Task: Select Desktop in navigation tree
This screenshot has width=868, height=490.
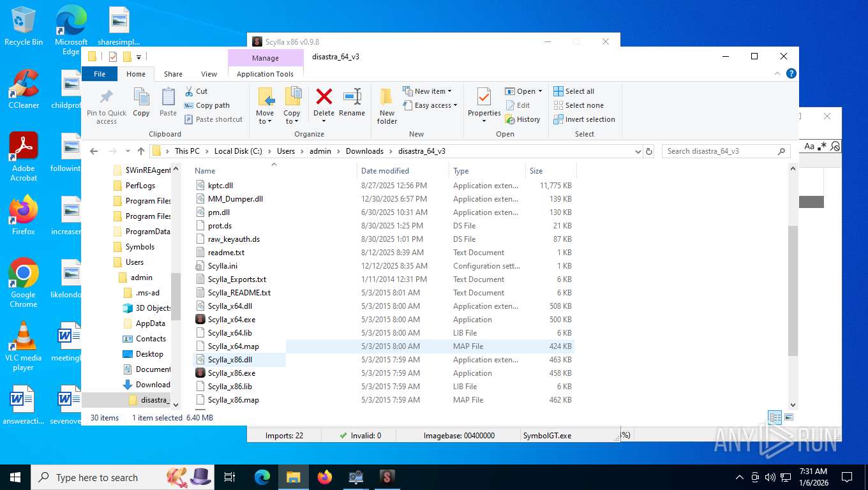Action: pyautogui.click(x=149, y=354)
